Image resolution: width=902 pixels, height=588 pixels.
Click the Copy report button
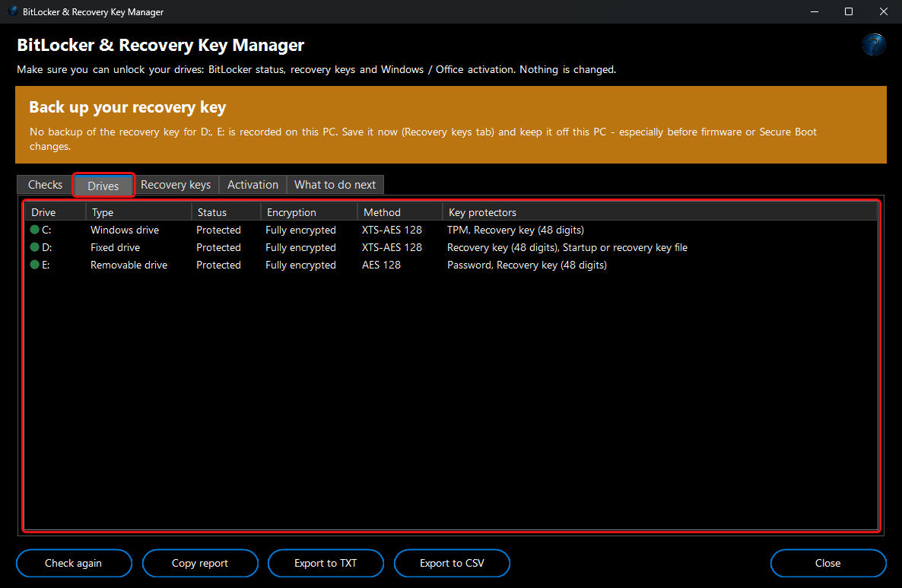(199, 563)
